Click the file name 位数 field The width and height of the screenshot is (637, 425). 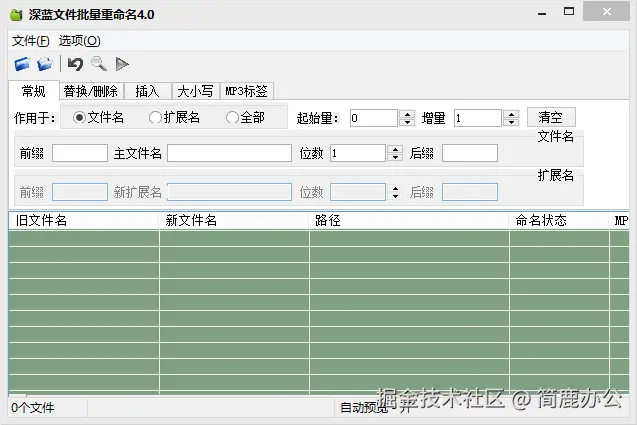click(x=358, y=153)
